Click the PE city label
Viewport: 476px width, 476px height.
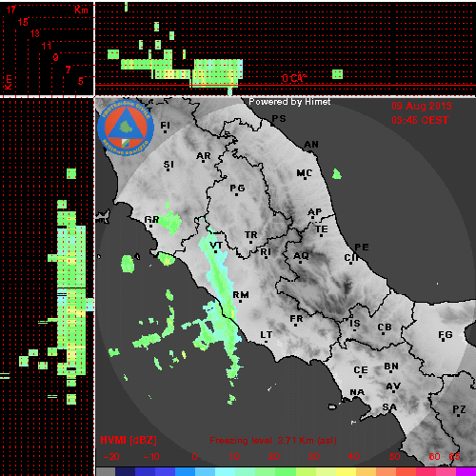(362, 248)
